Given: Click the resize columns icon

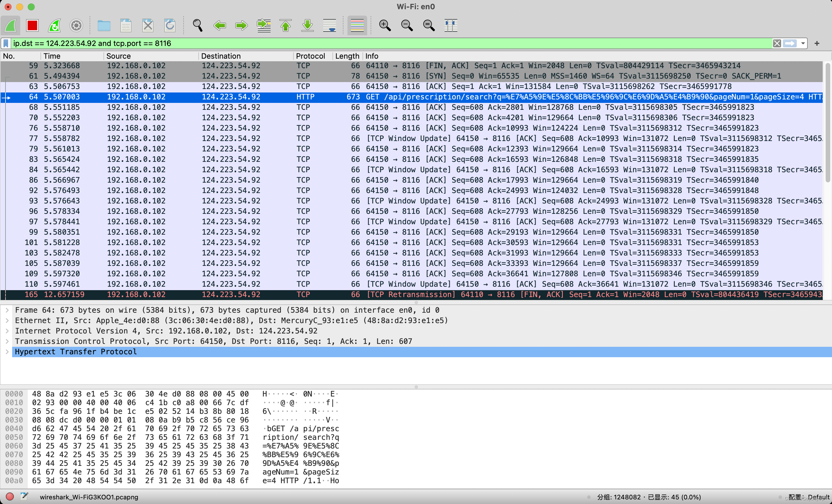Looking at the screenshot, I should tap(450, 25).
